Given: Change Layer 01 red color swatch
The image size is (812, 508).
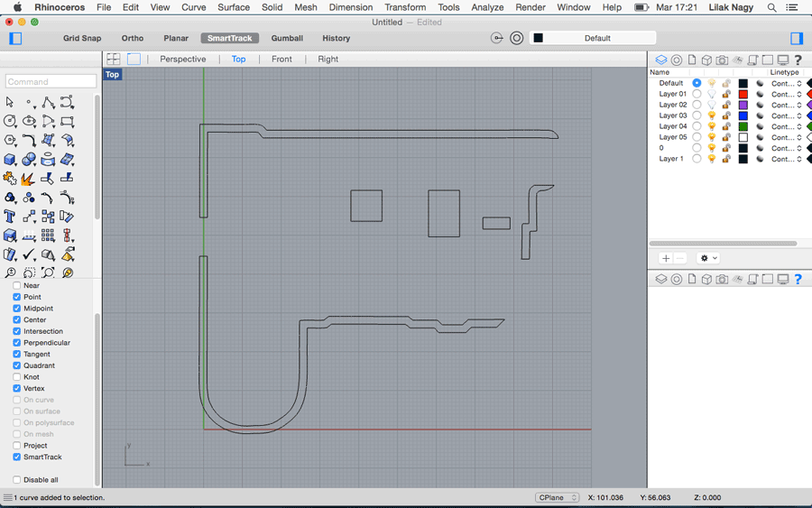Looking at the screenshot, I should (743, 94).
